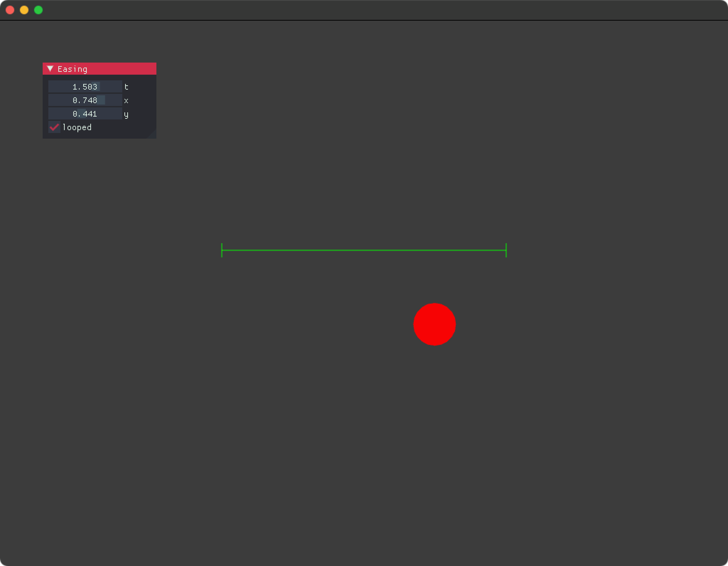
Task: Click the x slider showing 0.748
Action: point(85,100)
